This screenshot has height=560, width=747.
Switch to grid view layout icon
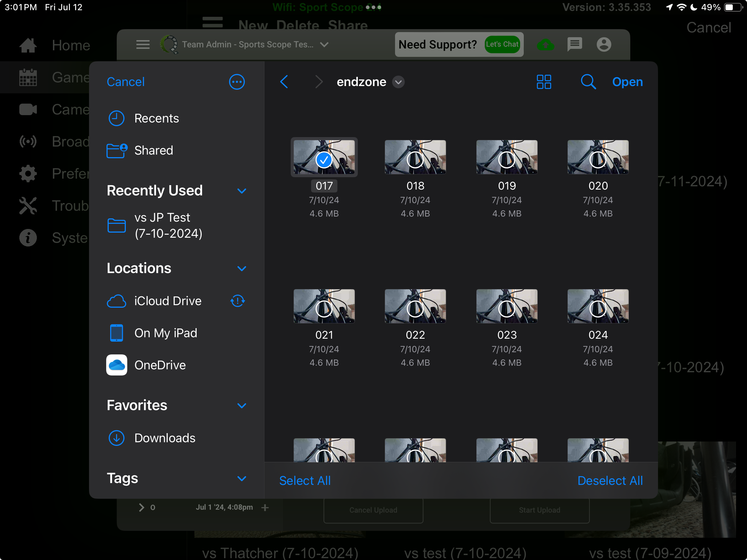tap(544, 82)
